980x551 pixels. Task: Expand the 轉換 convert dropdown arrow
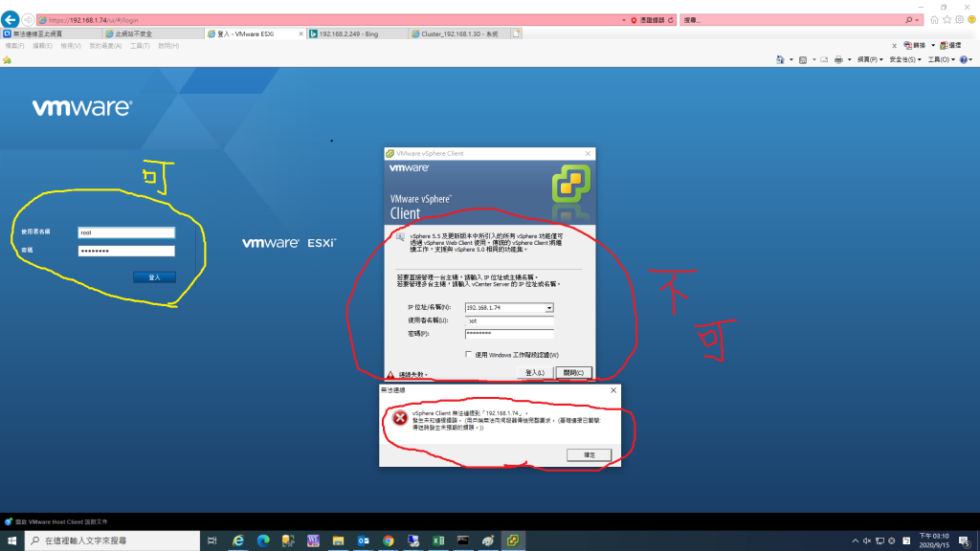(x=933, y=46)
